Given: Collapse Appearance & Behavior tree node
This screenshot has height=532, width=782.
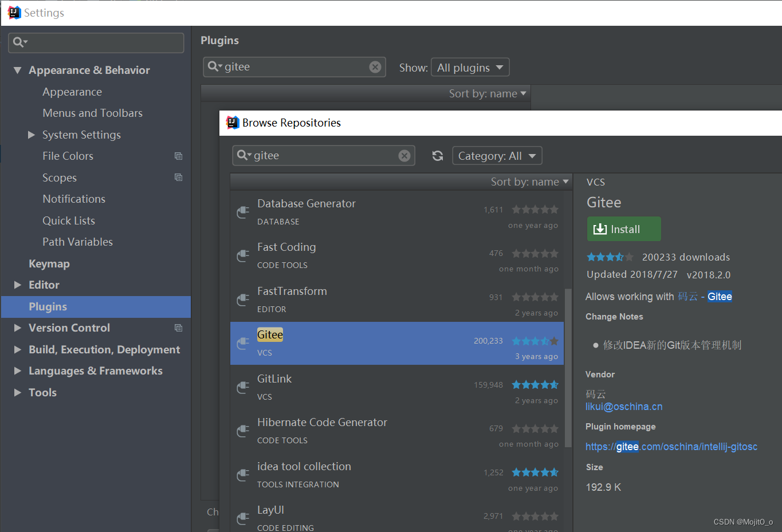Looking at the screenshot, I should 17,70.
